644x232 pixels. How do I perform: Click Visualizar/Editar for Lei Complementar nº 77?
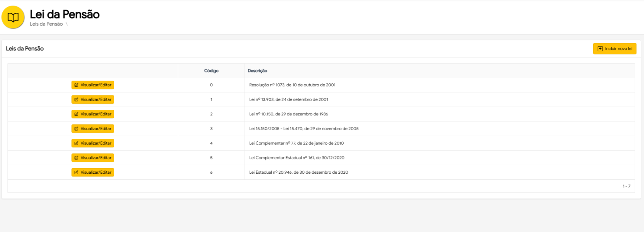point(93,143)
